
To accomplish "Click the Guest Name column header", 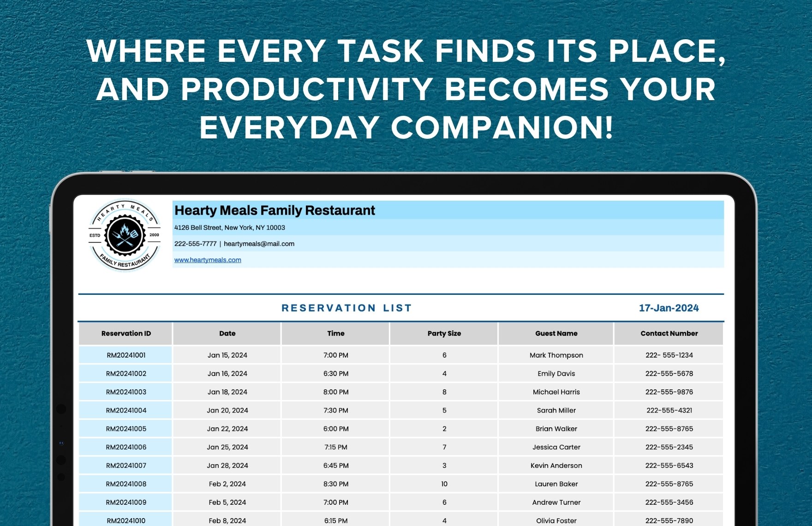I will click(556, 333).
